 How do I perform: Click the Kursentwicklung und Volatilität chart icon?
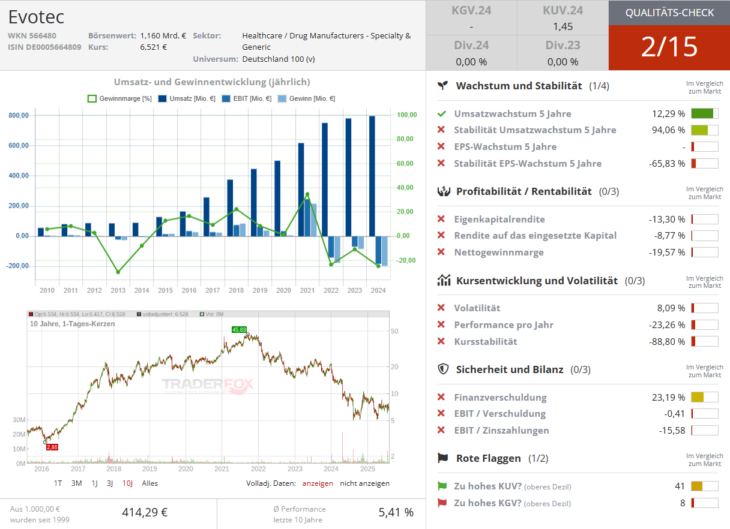(444, 280)
